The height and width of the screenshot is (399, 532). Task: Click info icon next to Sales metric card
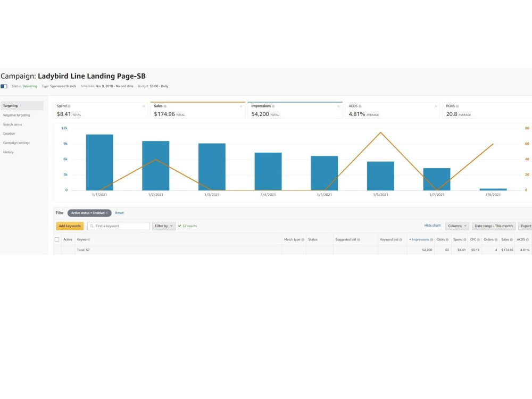(165, 106)
